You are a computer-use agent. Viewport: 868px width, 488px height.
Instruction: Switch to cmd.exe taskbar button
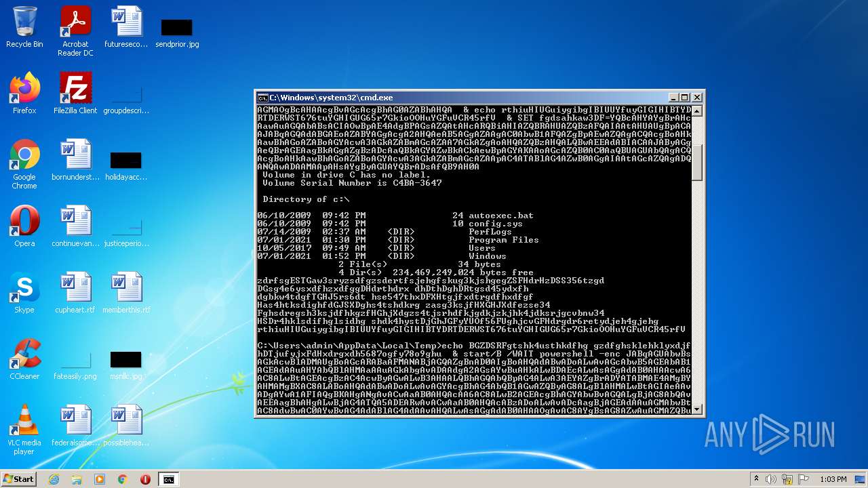pos(168,479)
